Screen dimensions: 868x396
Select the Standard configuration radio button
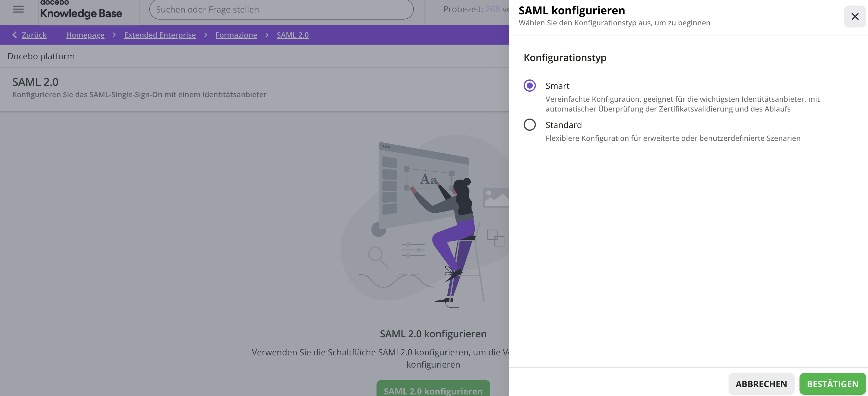[530, 125]
